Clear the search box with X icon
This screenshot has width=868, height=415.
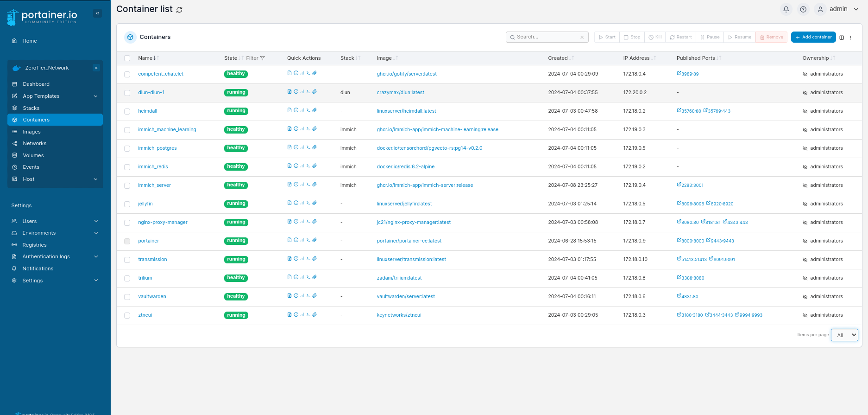[582, 37]
